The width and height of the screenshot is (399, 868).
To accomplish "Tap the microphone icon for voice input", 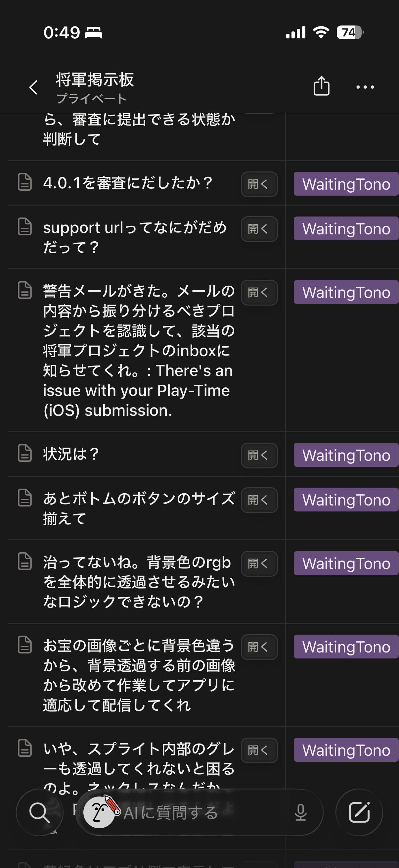I will click(300, 812).
